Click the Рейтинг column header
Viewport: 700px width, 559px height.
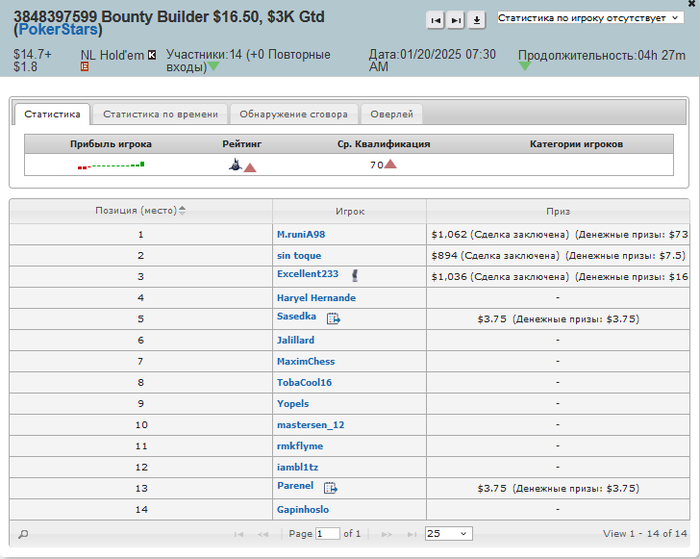click(242, 144)
